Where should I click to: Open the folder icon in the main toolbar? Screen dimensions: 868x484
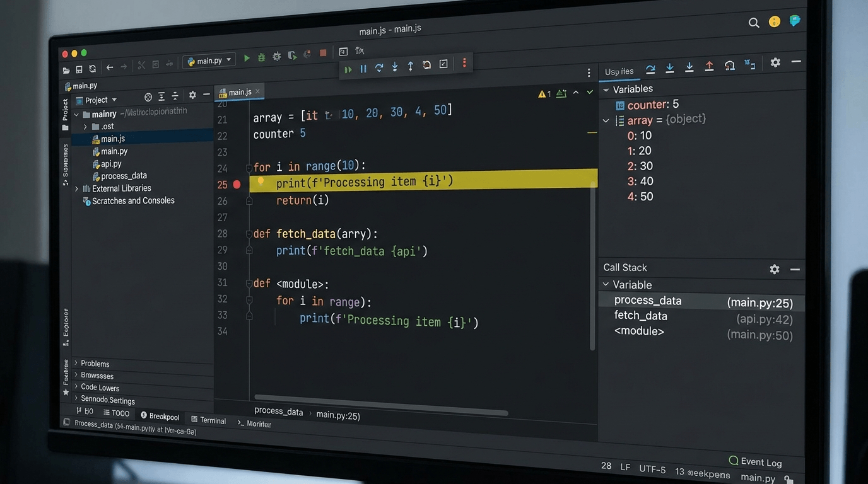click(66, 70)
